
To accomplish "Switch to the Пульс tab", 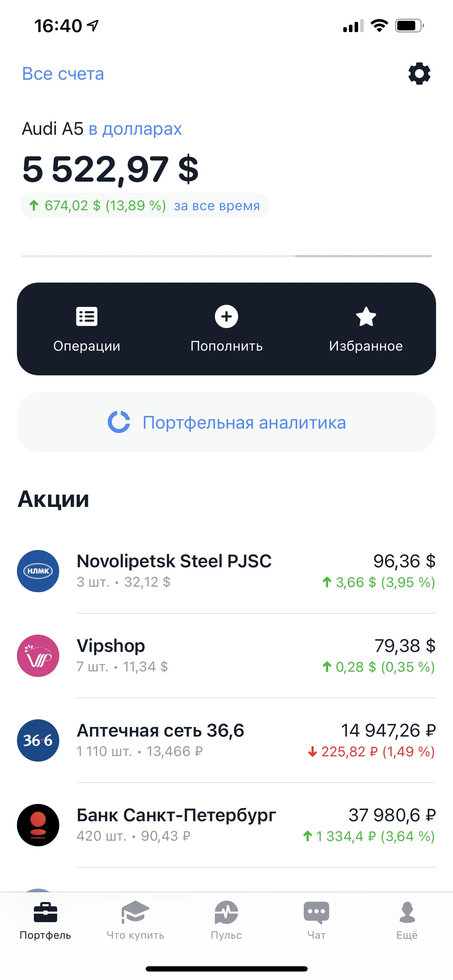I will coord(226,920).
